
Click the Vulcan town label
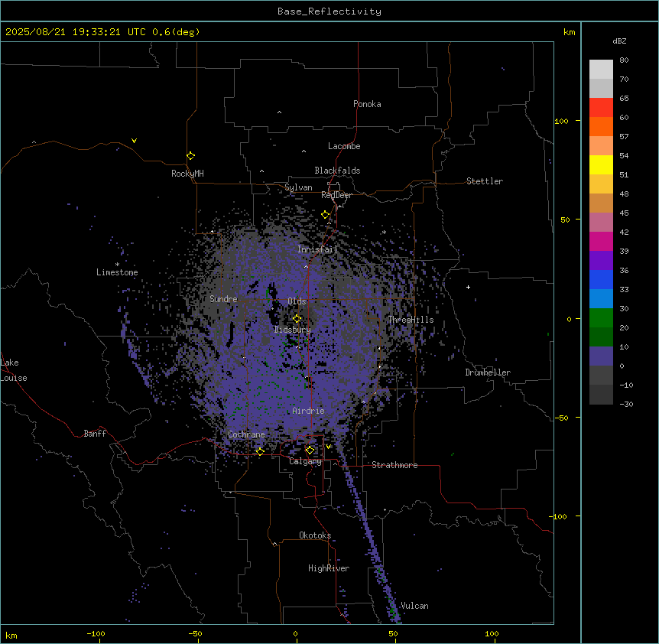point(415,606)
